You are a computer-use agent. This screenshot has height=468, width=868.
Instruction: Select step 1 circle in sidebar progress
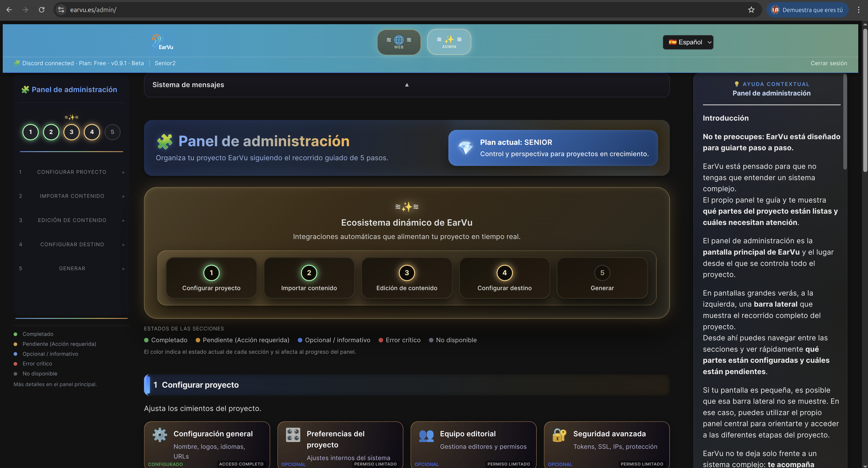click(30, 132)
